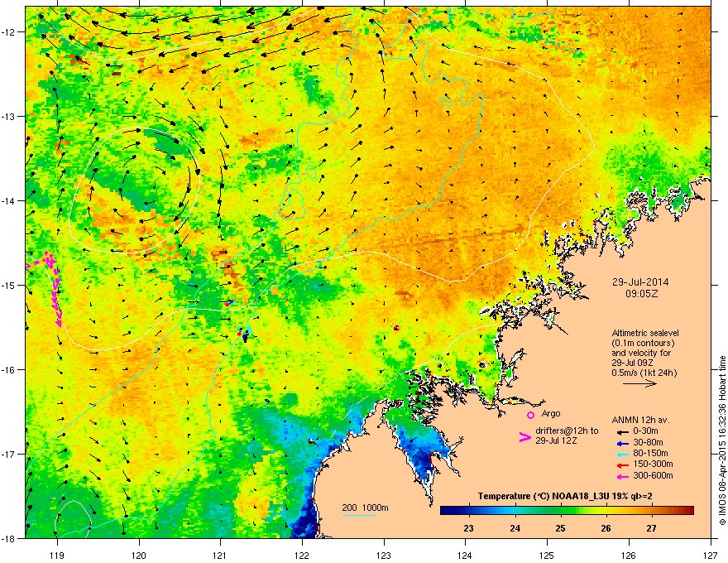Click the Altimetric sealevel text
728x563 pixels.
coord(645,333)
